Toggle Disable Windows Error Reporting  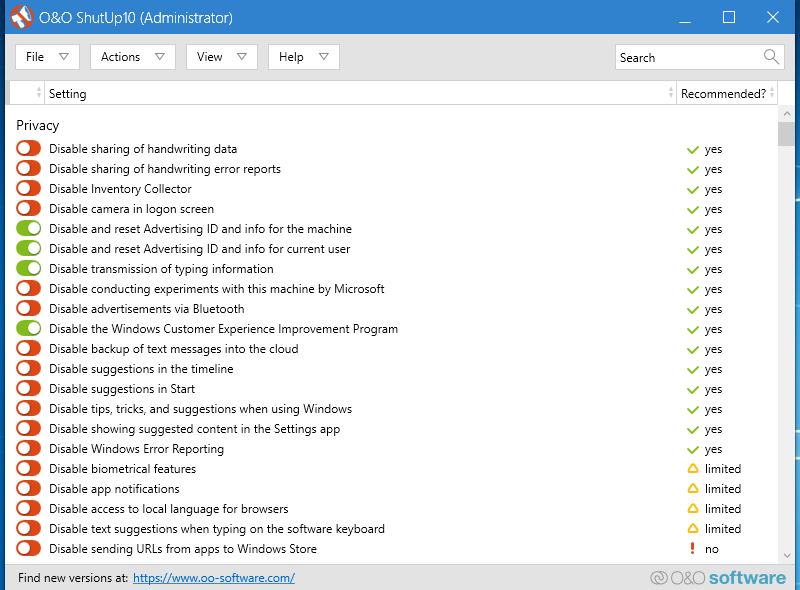28,448
